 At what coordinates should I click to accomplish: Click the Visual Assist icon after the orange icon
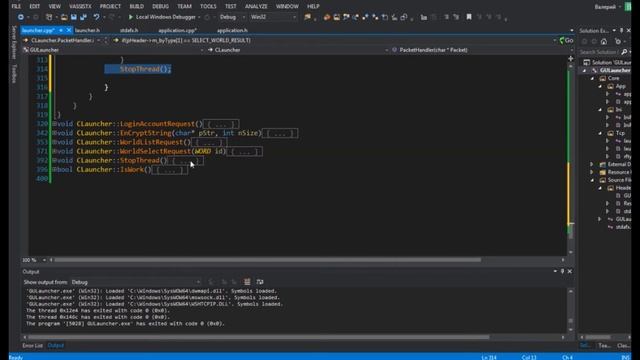point(336,17)
